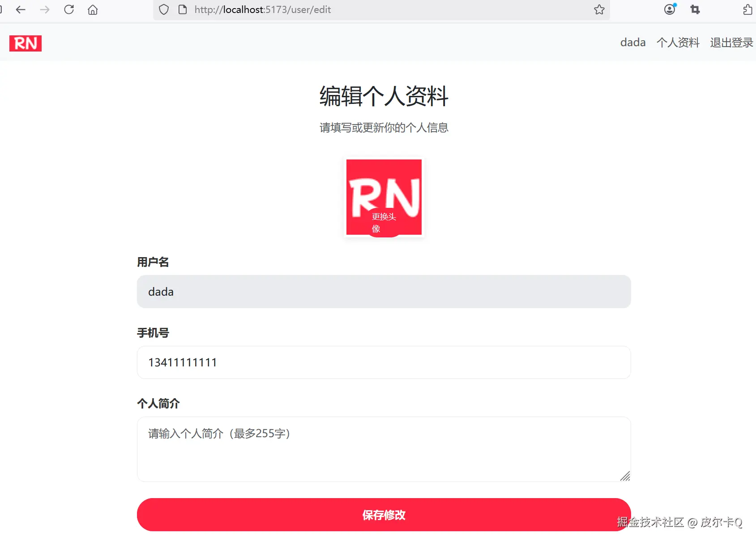Click the share icon at top right

coord(747,9)
